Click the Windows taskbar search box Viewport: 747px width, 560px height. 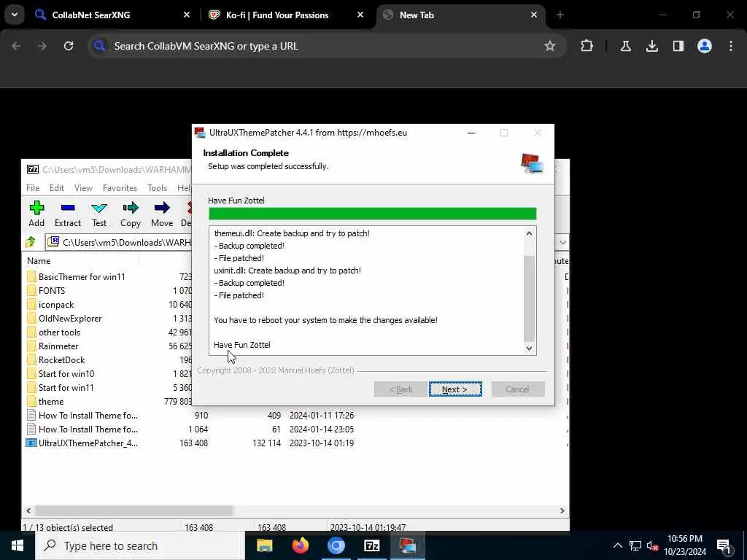(140, 545)
